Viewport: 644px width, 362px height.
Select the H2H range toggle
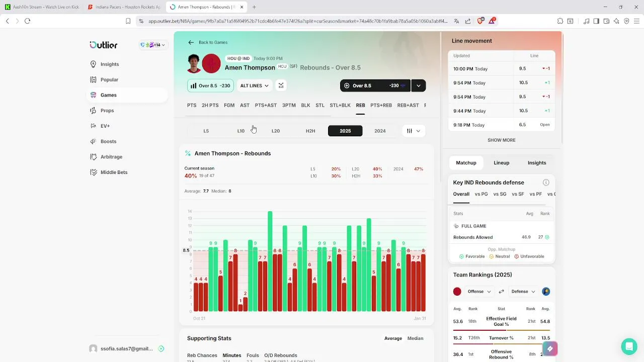(x=310, y=131)
